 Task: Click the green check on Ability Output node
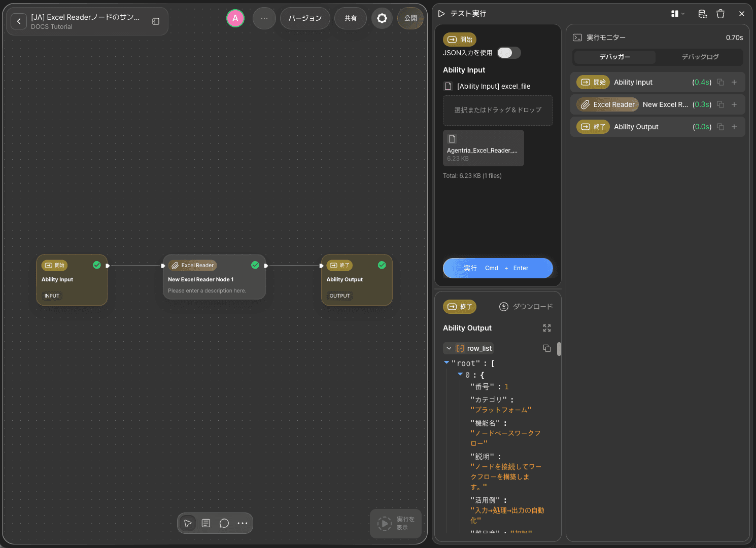coord(382,265)
